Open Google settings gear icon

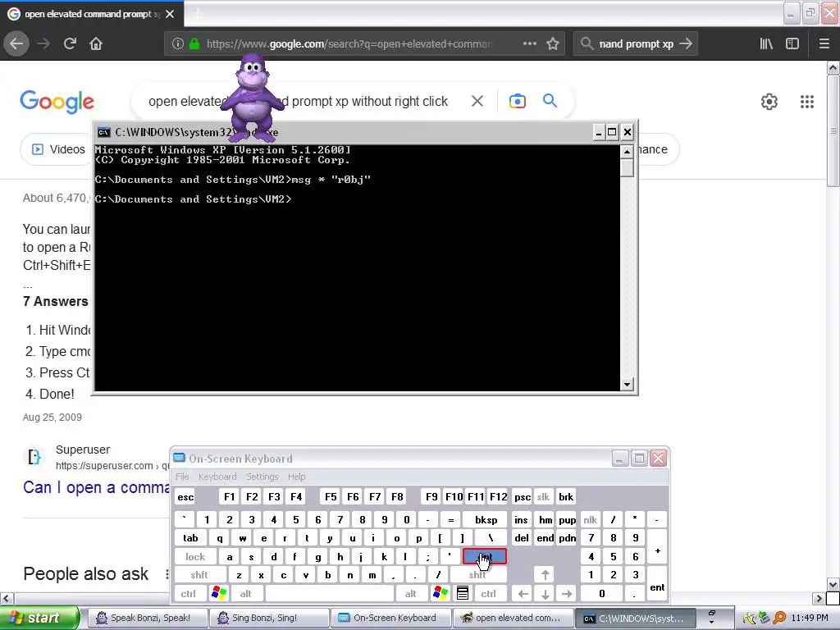tap(769, 101)
